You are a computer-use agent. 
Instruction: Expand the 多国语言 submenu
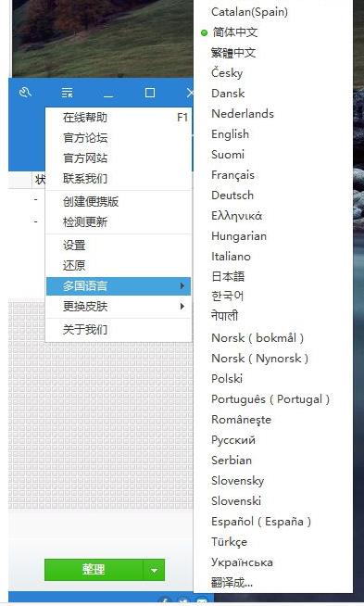click(119, 286)
